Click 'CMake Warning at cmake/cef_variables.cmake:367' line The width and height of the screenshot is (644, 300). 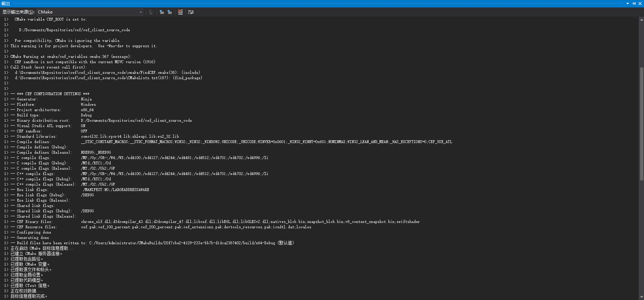(71, 57)
